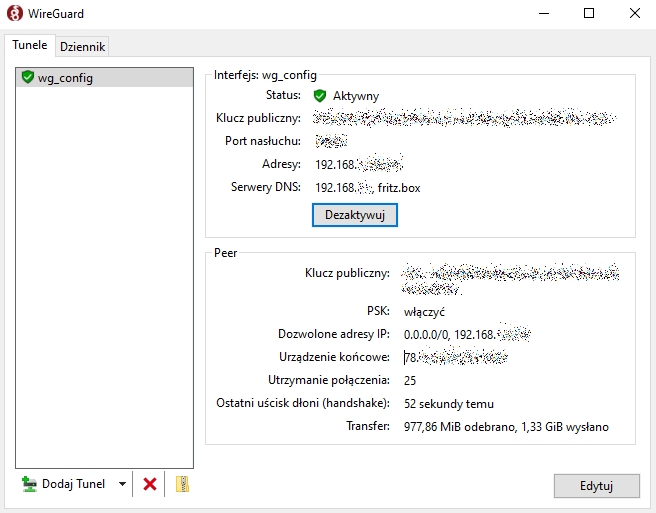
Task: Open the dropdown arrow next to Dodaj Tunel
Action: [122, 484]
